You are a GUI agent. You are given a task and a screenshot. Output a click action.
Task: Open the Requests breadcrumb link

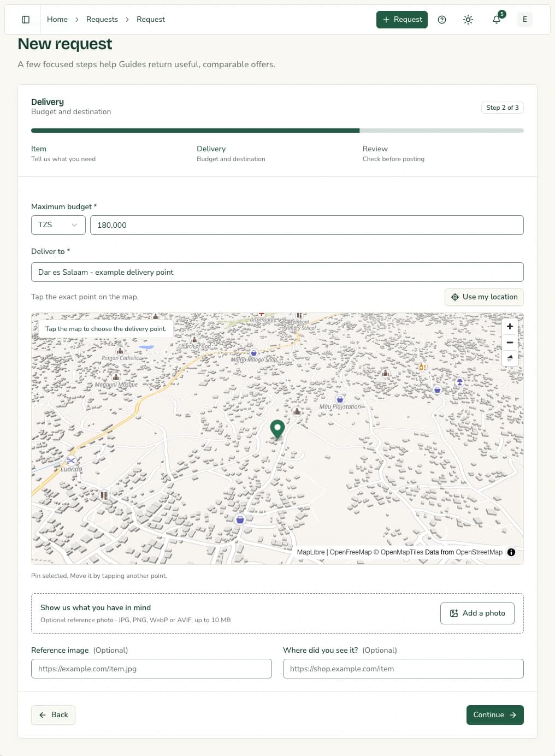(102, 20)
